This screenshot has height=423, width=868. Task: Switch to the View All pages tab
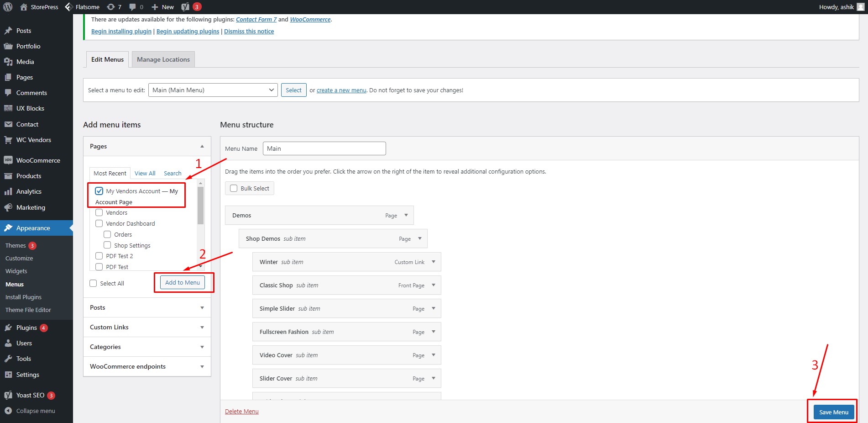[145, 174]
